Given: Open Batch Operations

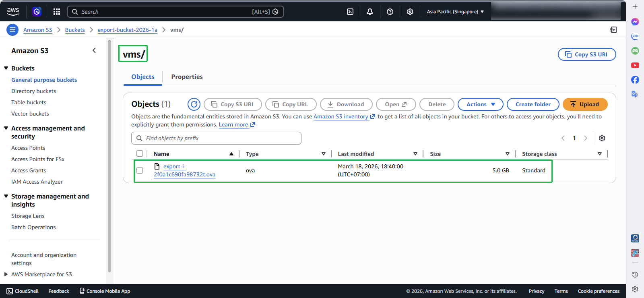Looking at the screenshot, I should [x=33, y=227].
